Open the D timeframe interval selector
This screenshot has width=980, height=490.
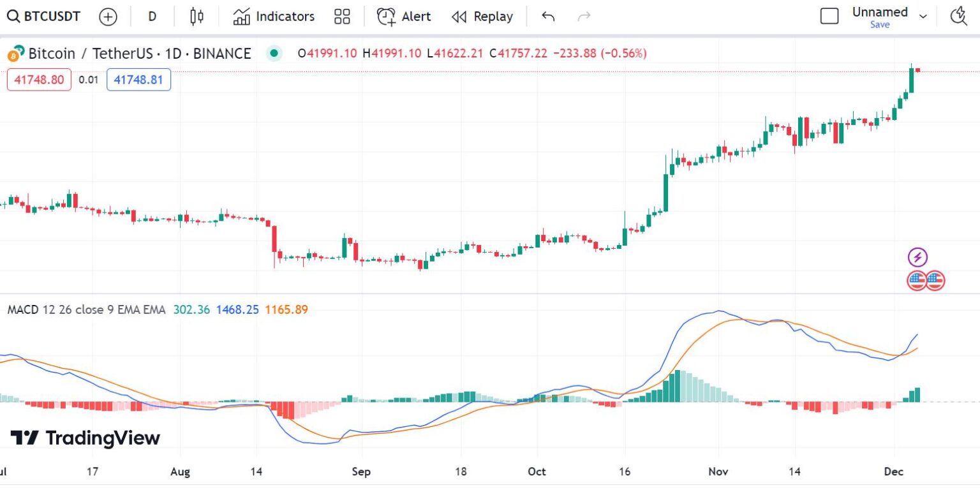(152, 17)
